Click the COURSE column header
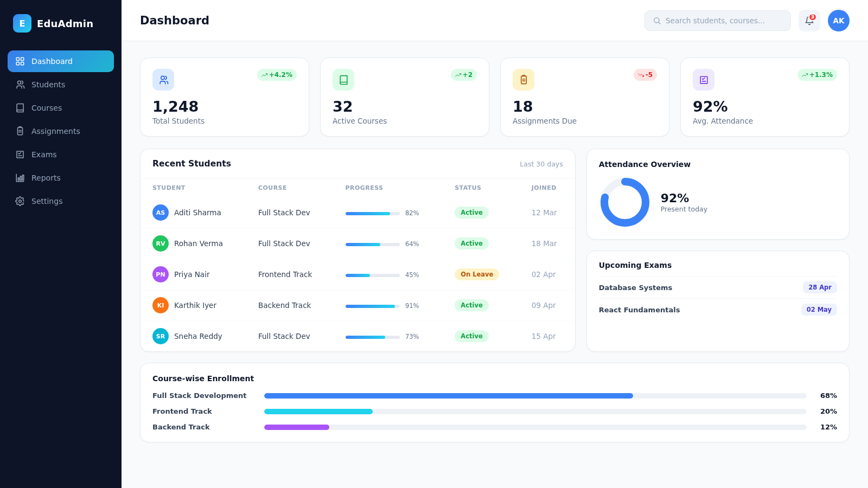 (272, 188)
